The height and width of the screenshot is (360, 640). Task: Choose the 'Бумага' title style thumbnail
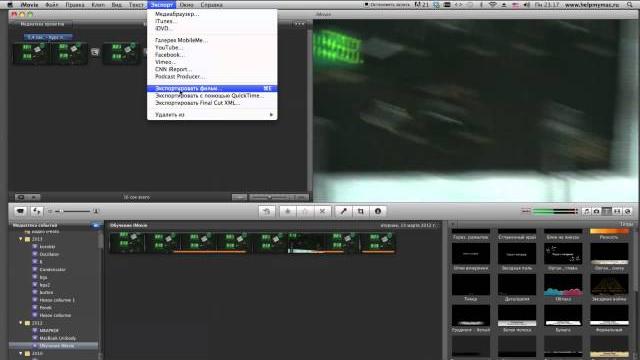click(563, 316)
